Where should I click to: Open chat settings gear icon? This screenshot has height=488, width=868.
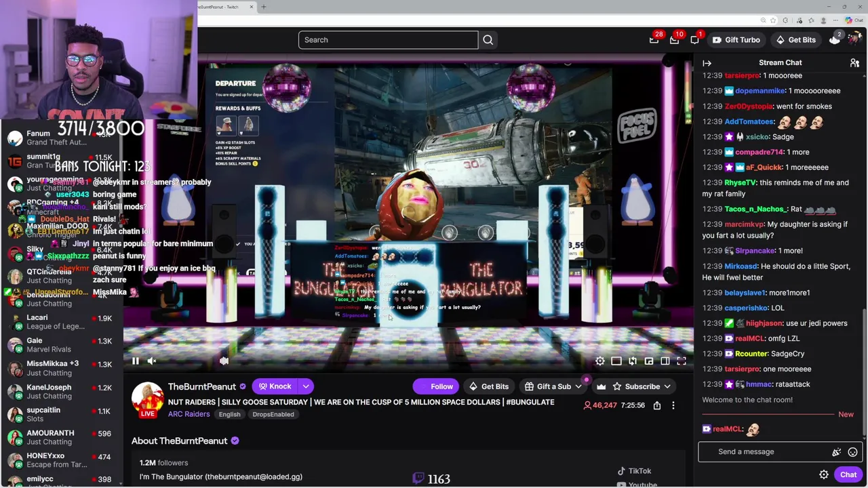coord(824,475)
